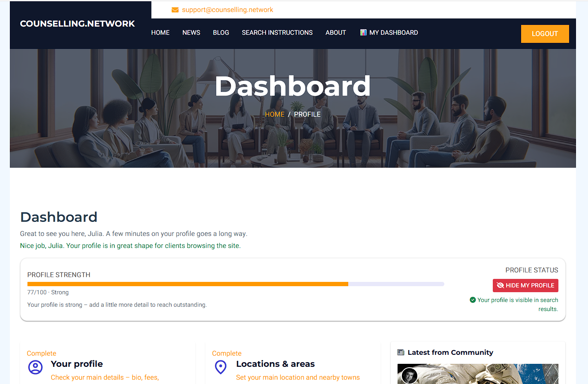The image size is (588, 384).
Task: Click the green visible-status checkmark icon
Action: pyautogui.click(x=473, y=300)
